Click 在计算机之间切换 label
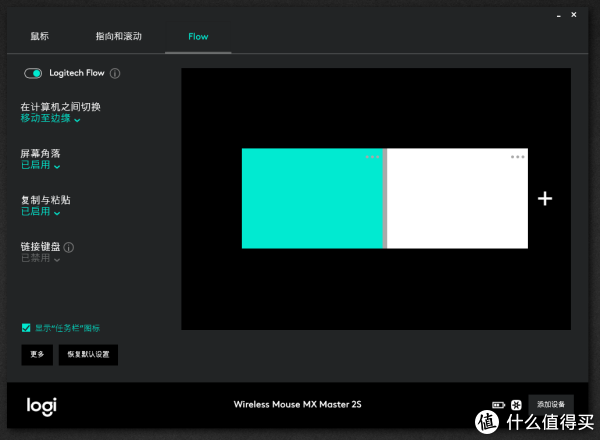600x440 pixels. 60,107
